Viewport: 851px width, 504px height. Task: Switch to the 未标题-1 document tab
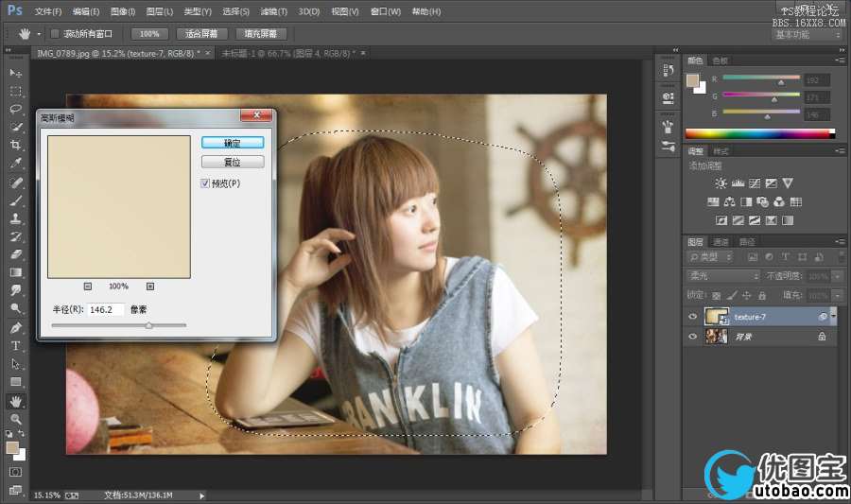point(288,53)
